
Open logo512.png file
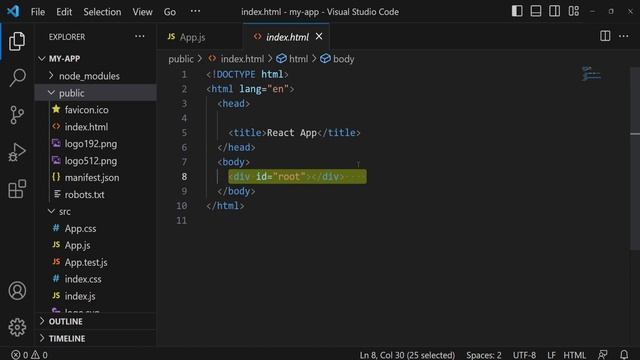pyautogui.click(x=96, y=161)
